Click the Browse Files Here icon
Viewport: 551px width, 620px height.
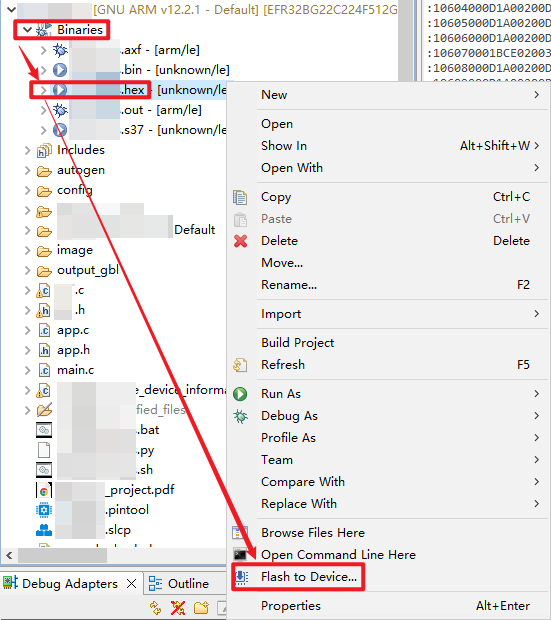point(240,533)
